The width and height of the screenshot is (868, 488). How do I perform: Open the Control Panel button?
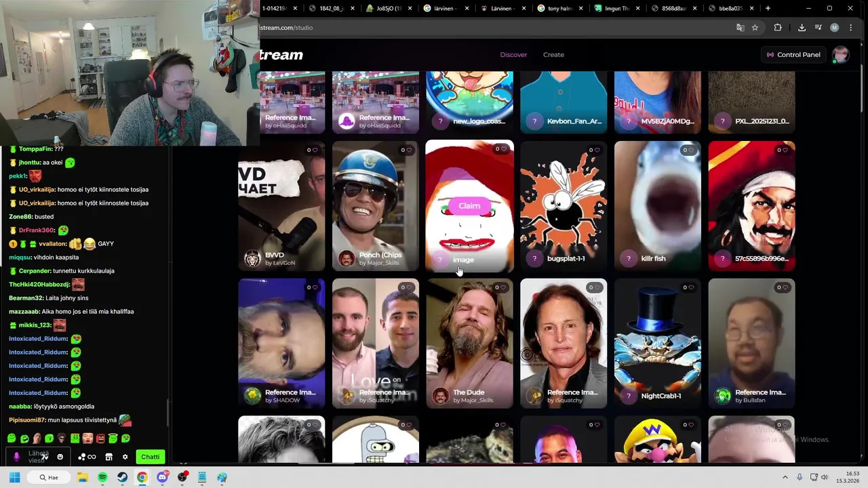(x=793, y=54)
